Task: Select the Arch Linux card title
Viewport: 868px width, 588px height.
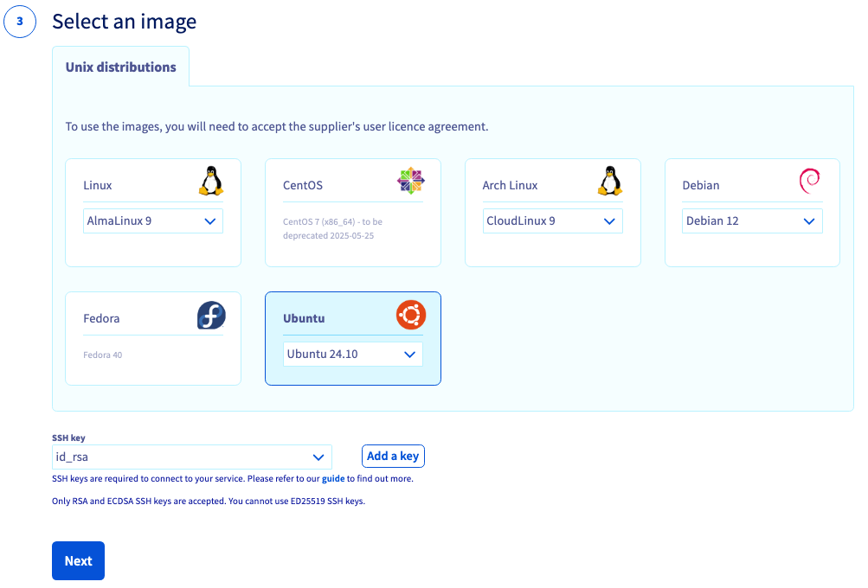Action: click(x=510, y=185)
